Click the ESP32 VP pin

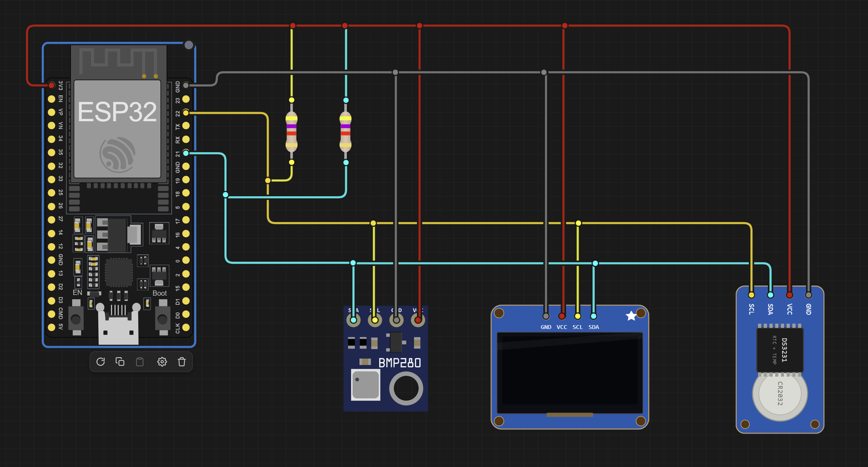[52, 112]
